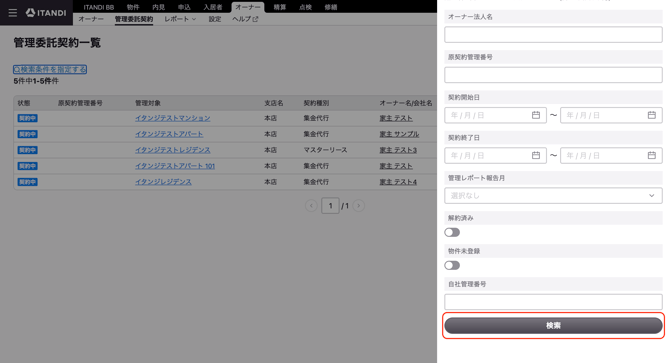Toggle the 物件未登録 switch

click(x=452, y=266)
